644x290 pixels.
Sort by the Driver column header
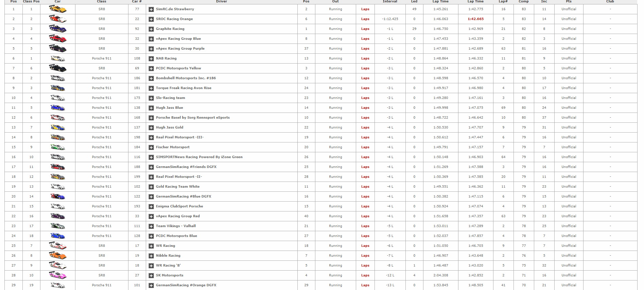(x=222, y=1)
